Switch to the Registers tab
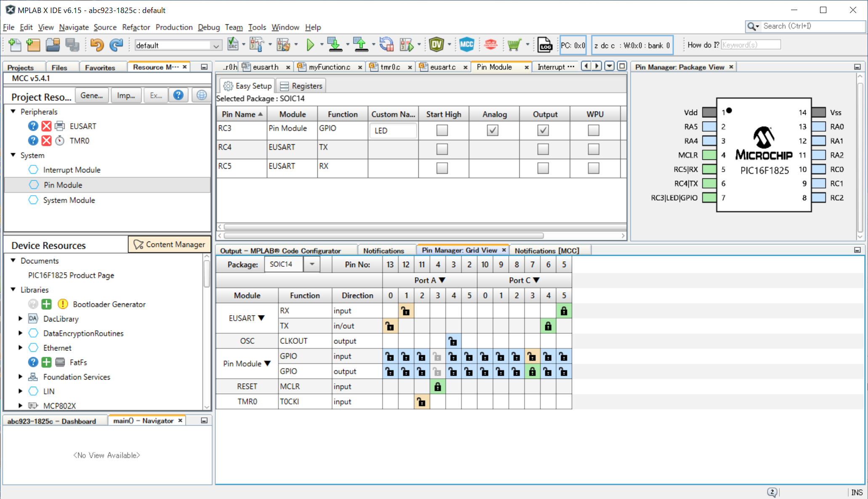 (x=302, y=86)
